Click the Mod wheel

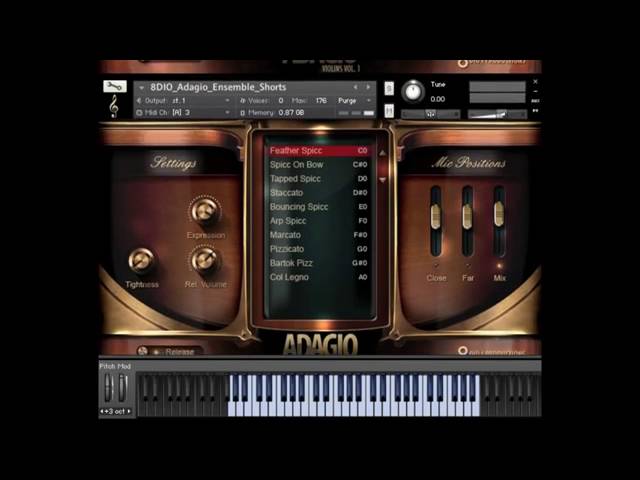(123, 388)
